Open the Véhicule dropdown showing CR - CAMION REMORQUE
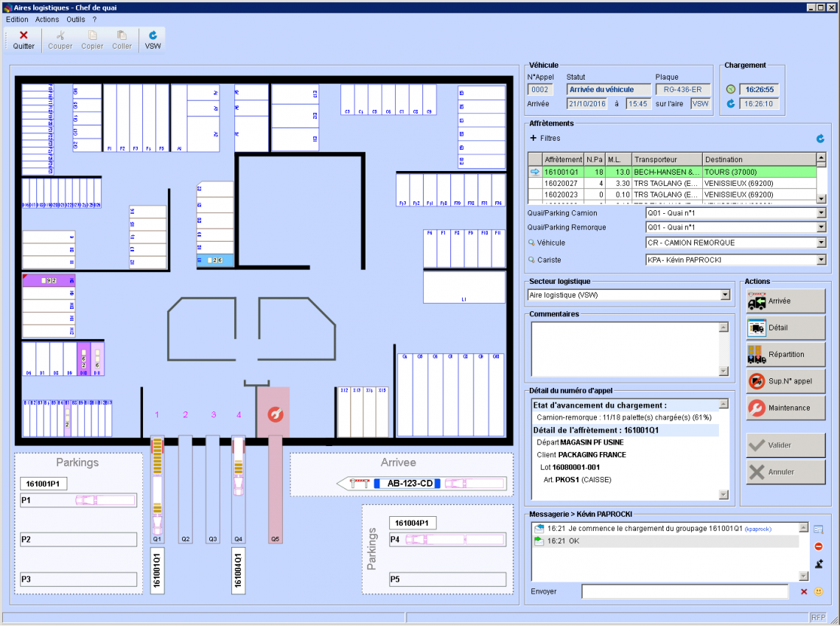Screen dimensions: 840x626 coord(821,243)
